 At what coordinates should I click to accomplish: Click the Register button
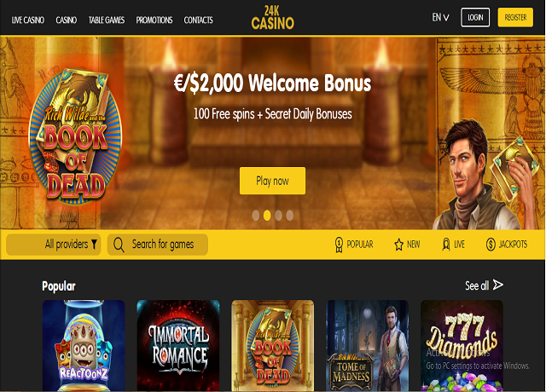coord(515,17)
